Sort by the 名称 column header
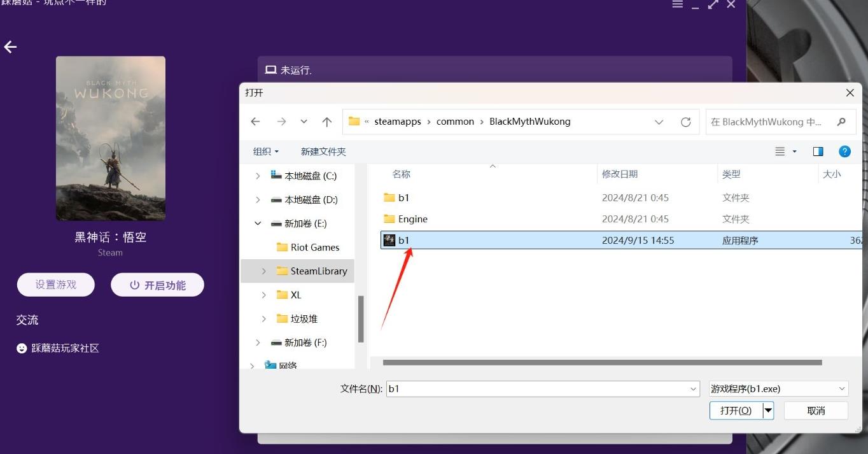868x454 pixels. (x=402, y=174)
